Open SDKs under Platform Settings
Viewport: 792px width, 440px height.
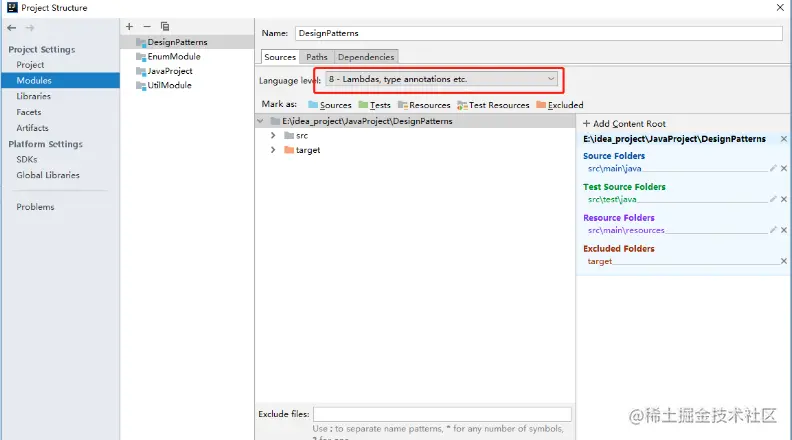click(27, 159)
